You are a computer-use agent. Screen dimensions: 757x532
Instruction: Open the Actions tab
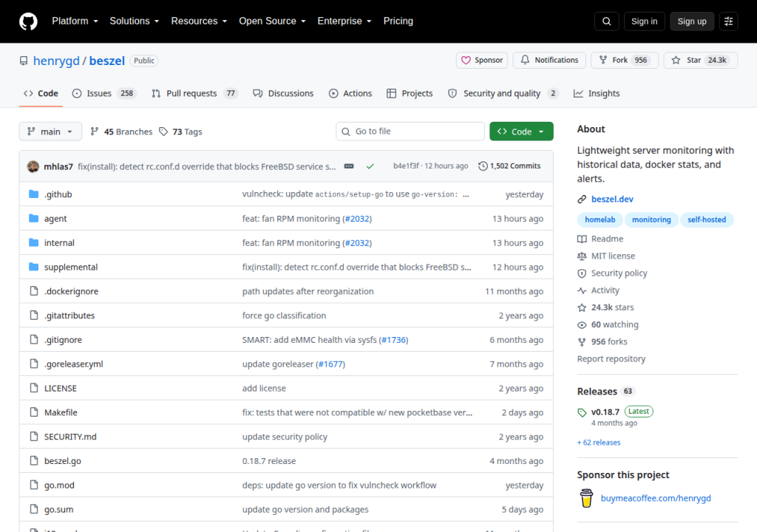(x=350, y=93)
